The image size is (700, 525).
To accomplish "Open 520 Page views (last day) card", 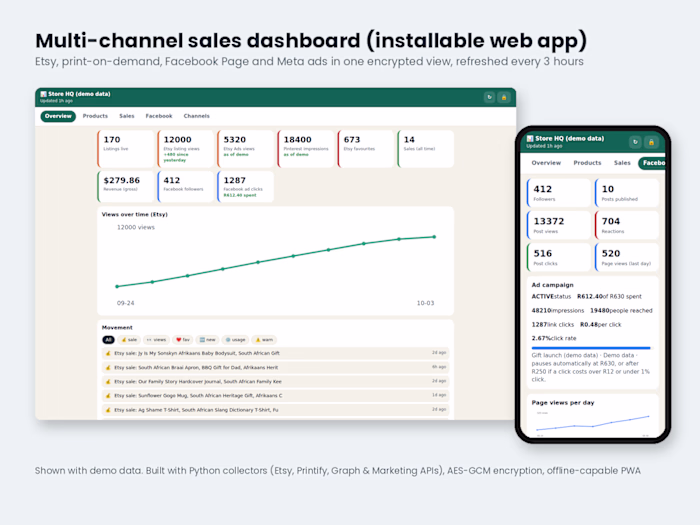I will coord(627,257).
